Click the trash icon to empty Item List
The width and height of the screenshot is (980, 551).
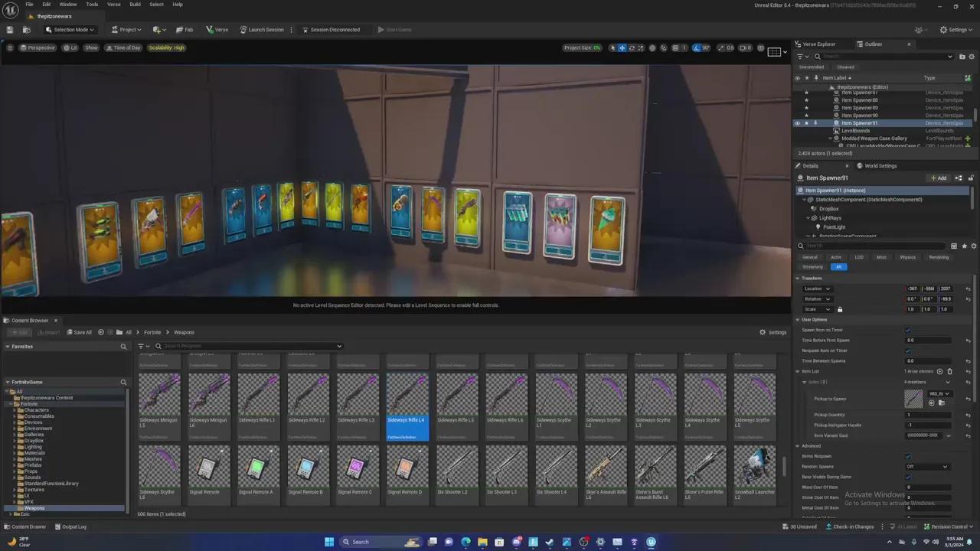(949, 371)
